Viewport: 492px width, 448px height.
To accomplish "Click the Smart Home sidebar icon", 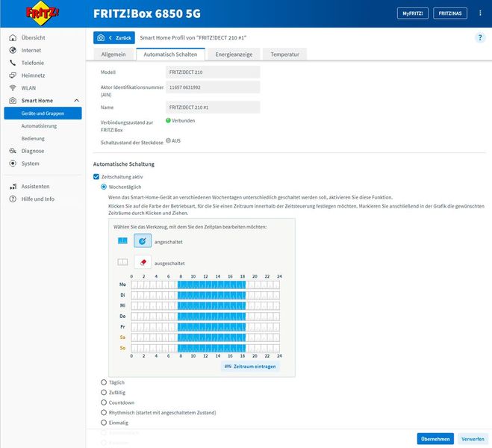I will 13,100.
